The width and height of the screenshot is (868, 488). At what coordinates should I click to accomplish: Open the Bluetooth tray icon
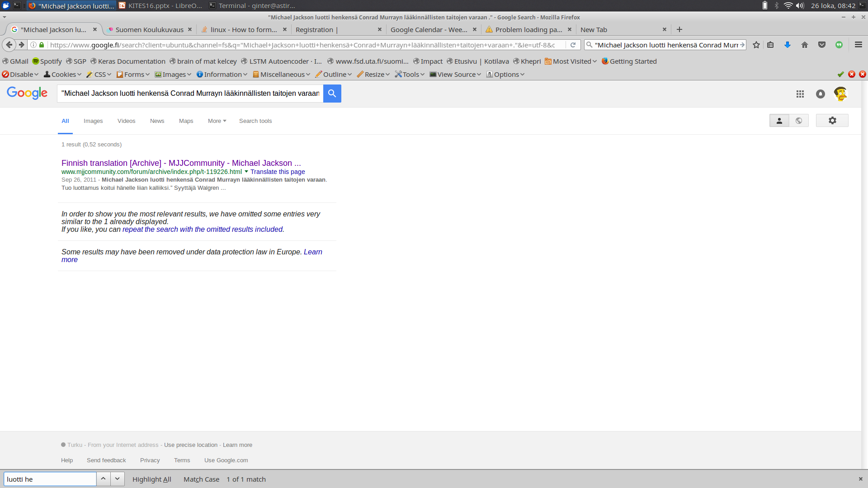click(x=776, y=5)
